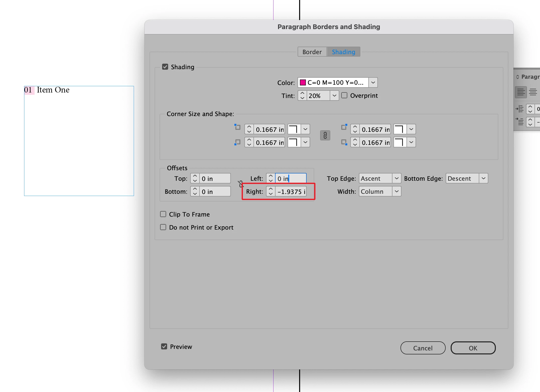
Task: Enable Clip To Frame option
Action: tap(163, 214)
